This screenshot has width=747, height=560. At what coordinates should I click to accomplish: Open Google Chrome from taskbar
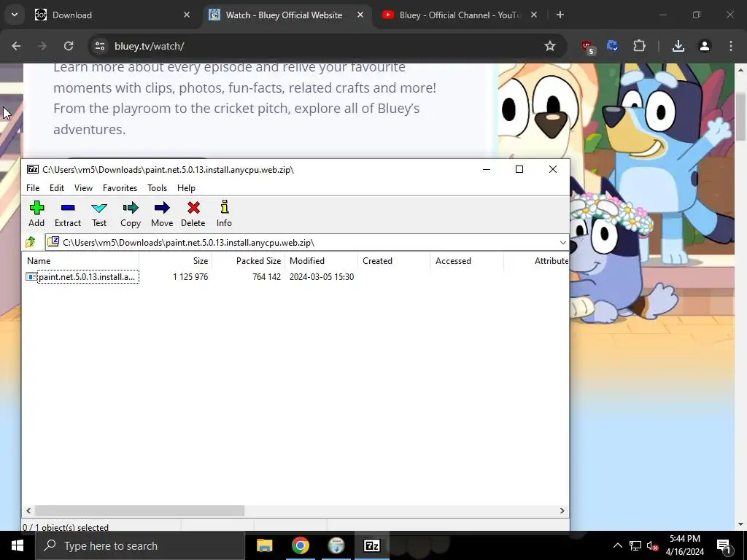(x=300, y=545)
